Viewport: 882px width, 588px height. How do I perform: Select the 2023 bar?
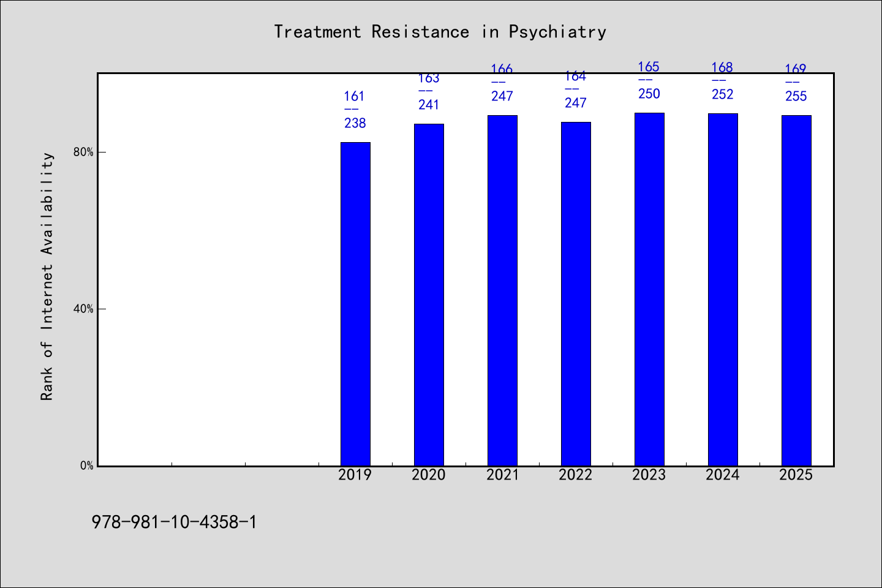click(x=649, y=289)
